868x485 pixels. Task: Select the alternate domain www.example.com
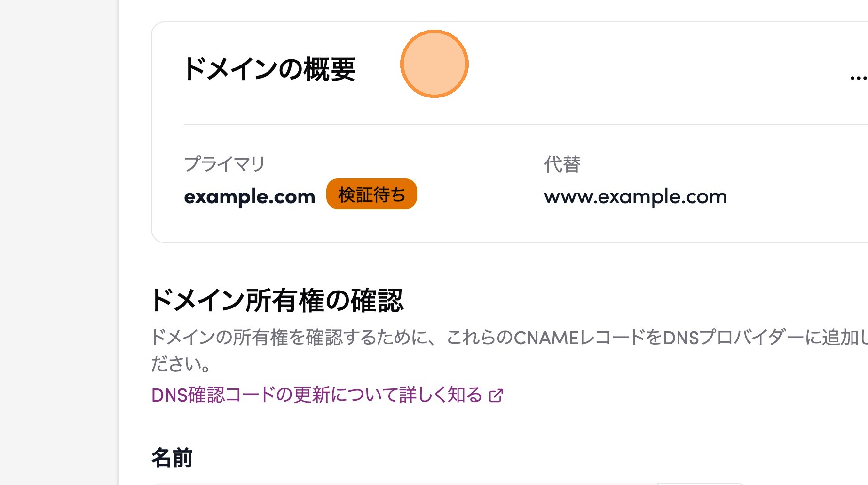[635, 197]
